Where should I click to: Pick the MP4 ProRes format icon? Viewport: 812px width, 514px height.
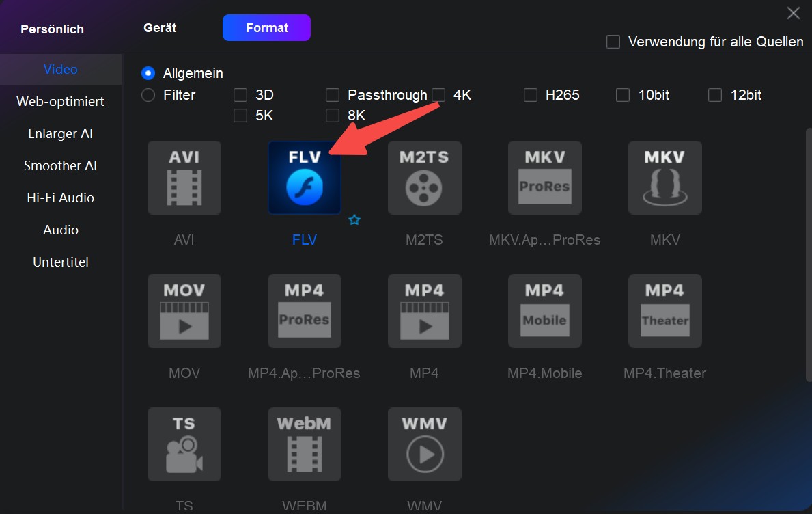pos(305,311)
